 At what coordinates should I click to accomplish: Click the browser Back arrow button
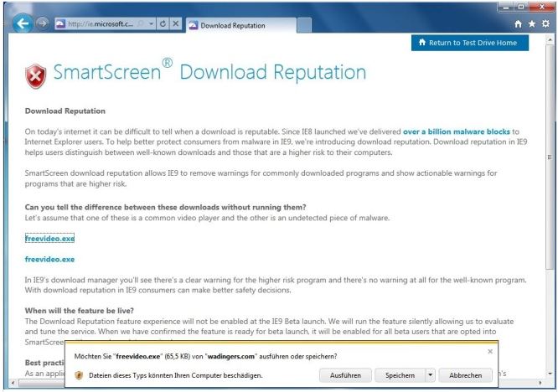[x=23, y=23]
